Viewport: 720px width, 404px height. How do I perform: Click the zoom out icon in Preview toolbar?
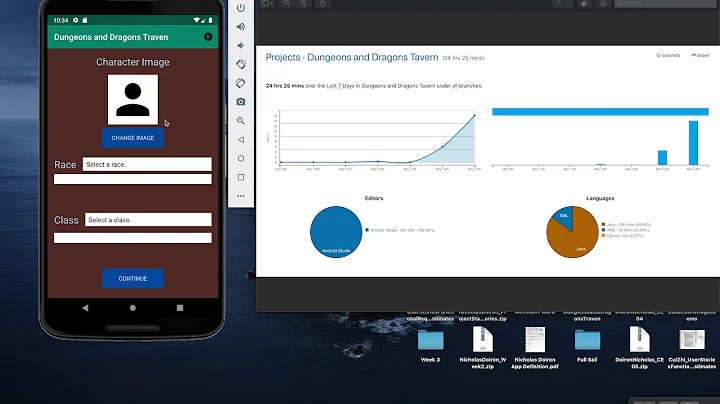tap(286, 3)
